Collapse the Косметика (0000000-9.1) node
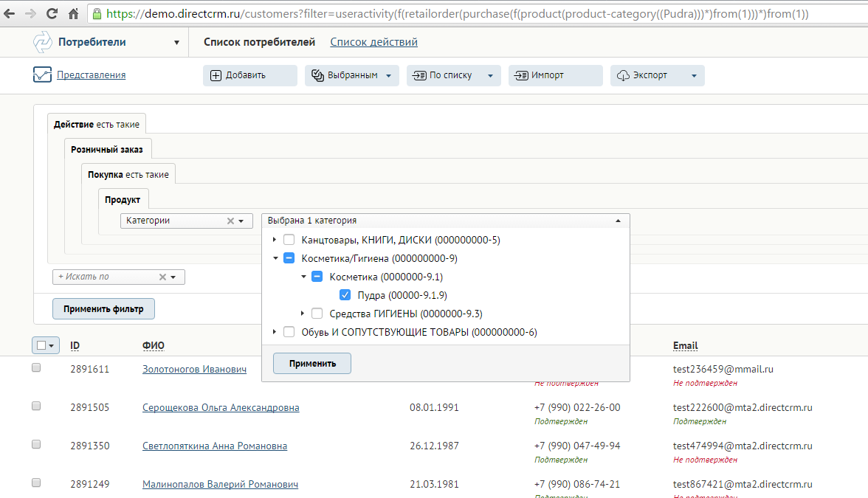The height and width of the screenshot is (498, 868). pos(303,277)
